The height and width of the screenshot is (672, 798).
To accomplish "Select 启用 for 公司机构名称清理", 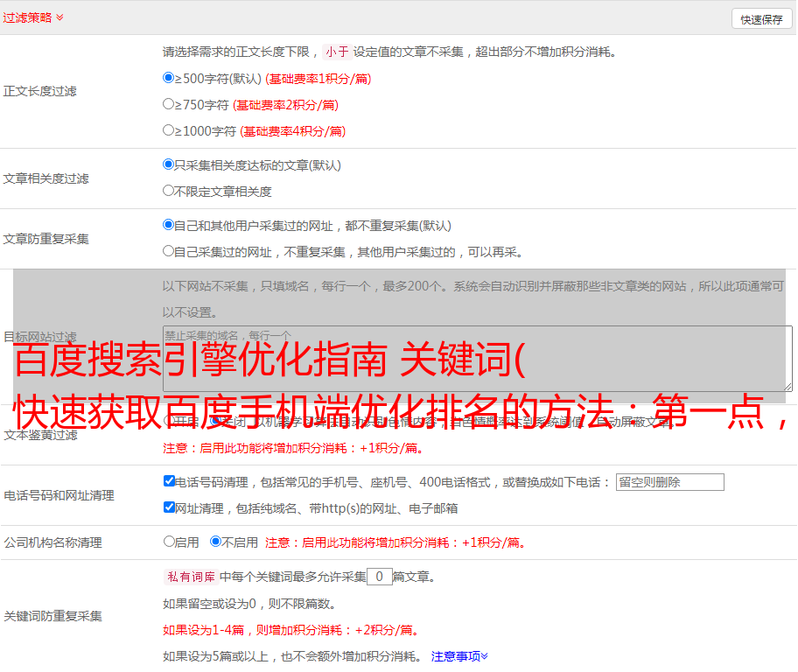I will (169, 542).
